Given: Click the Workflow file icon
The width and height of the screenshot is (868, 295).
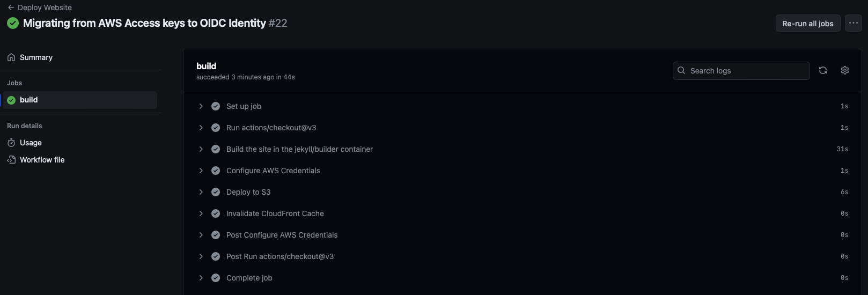Looking at the screenshot, I should click(11, 160).
